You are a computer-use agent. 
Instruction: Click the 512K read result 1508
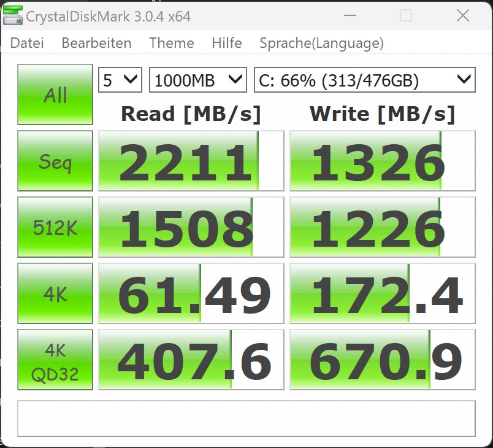point(191,227)
